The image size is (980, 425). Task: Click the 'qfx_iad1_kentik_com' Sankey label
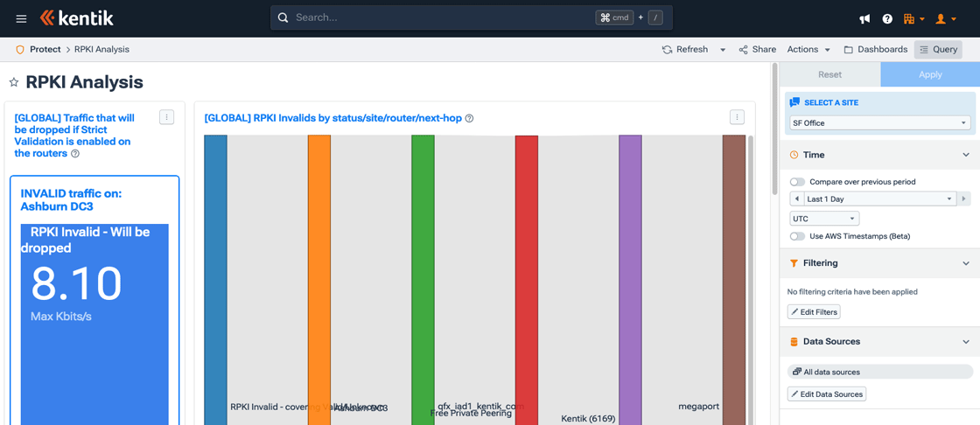pyautogui.click(x=480, y=406)
